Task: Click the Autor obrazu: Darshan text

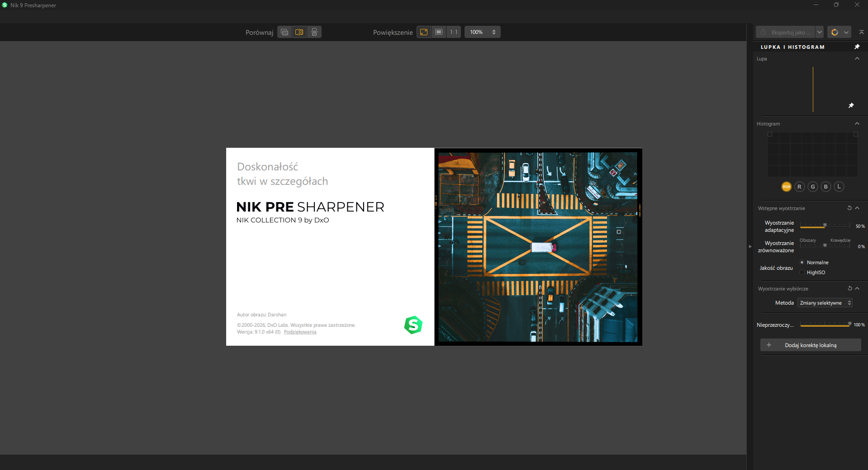Action: point(261,315)
